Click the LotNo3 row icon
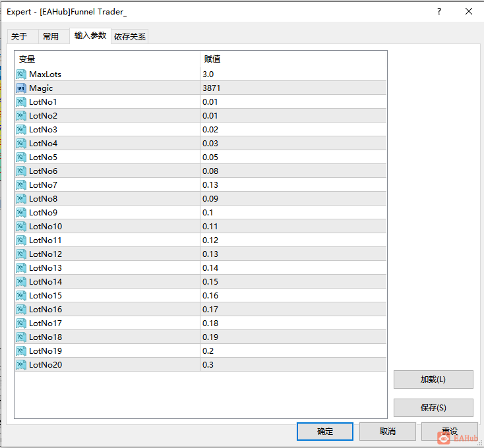The width and height of the screenshot is (484, 448). click(x=21, y=130)
